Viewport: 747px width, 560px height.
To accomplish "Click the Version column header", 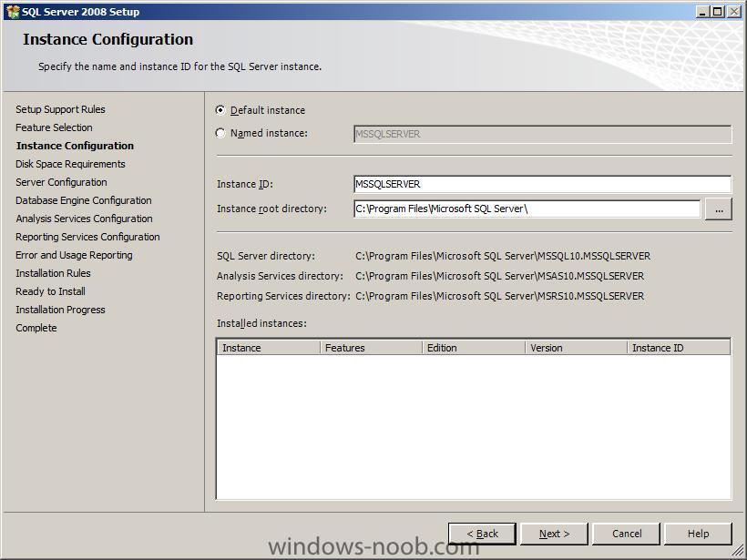I will 576,348.
